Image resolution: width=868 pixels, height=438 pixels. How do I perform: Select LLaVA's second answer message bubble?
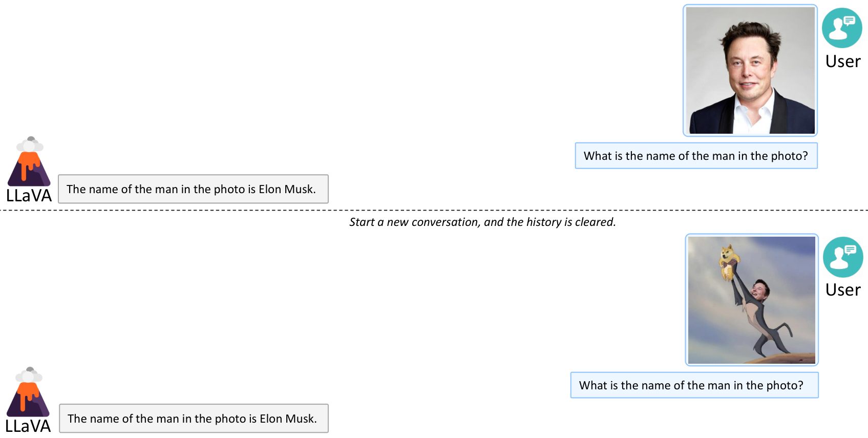pyautogui.click(x=193, y=419)
